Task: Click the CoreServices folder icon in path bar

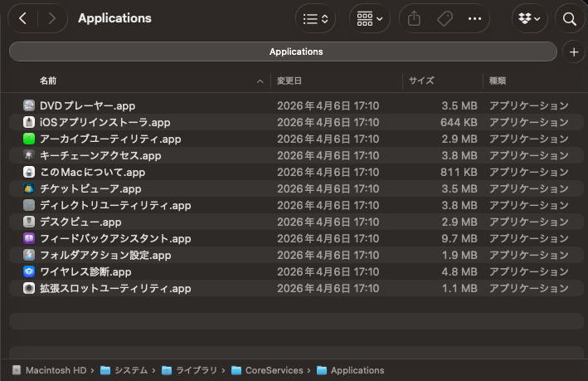Action: (x=236, y=370)
